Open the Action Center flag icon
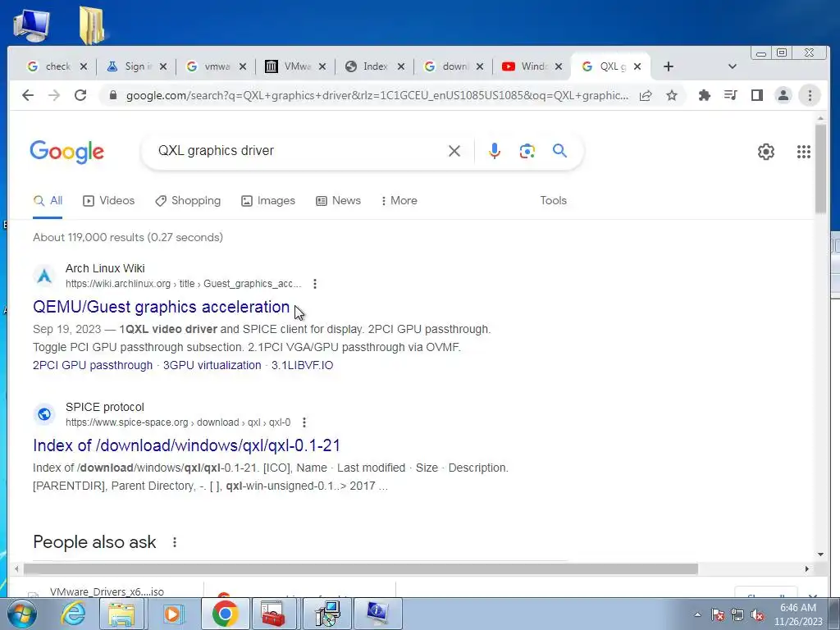Image resolution: width=840 pixels, height=630 pixels. (718, 615)
